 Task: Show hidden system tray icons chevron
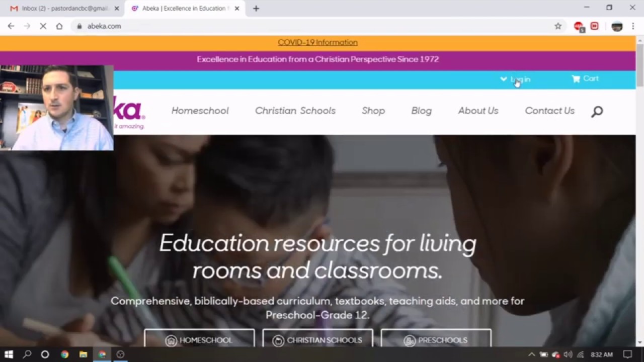(x=531, y=354)
